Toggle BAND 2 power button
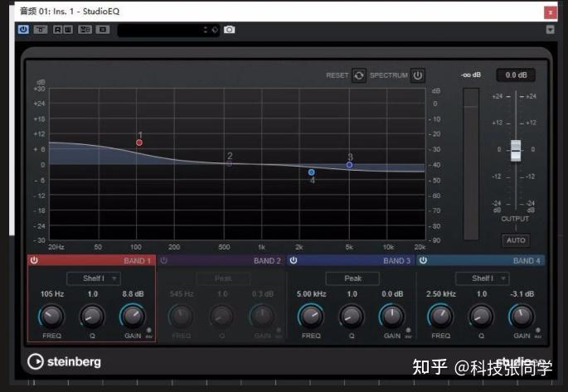The width and height of the screenshot is (568, 392). click(x=163, y=260)
